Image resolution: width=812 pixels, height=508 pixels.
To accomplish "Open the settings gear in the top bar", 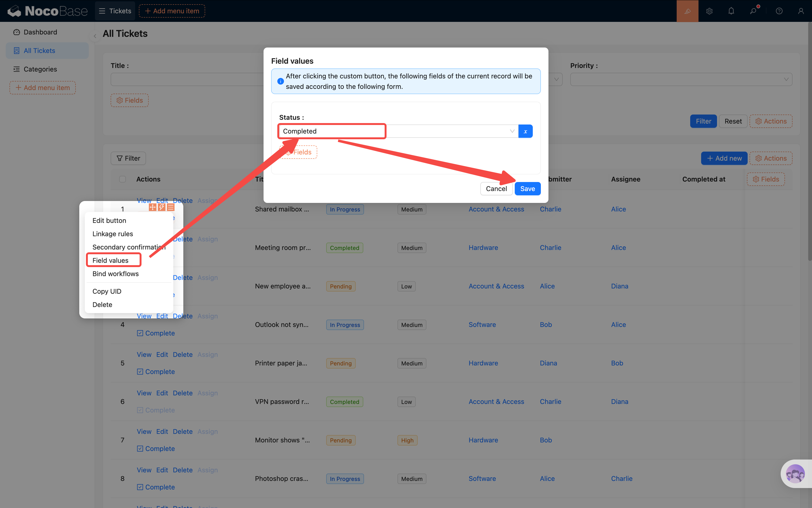I will [709, 11].
